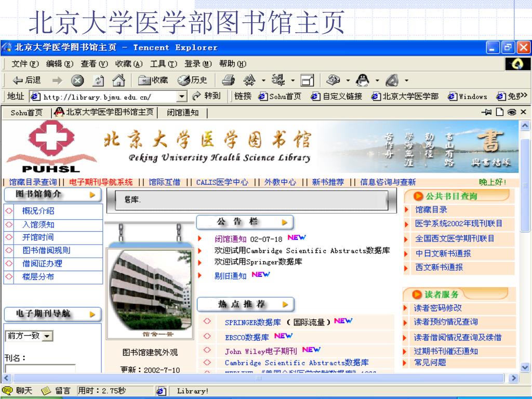Open 新书推荐 navigation link

click(x=328, y=182)
